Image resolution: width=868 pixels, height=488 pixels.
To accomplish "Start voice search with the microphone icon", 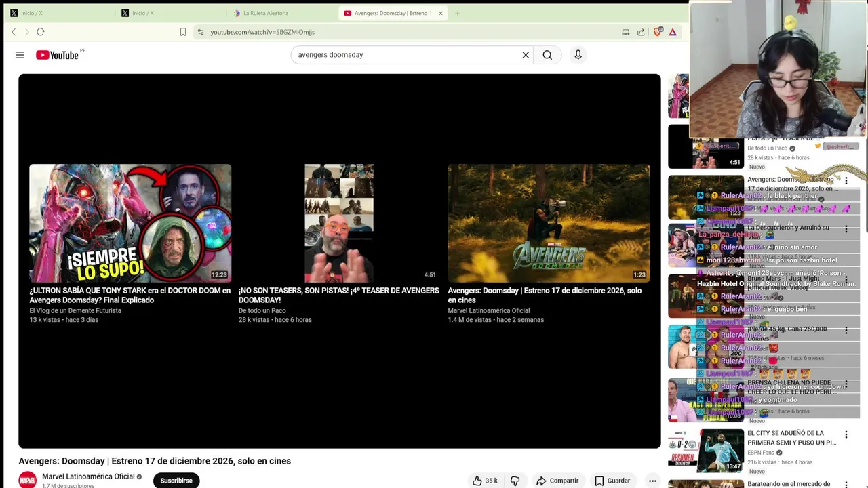I will click(x=578, y=55).
